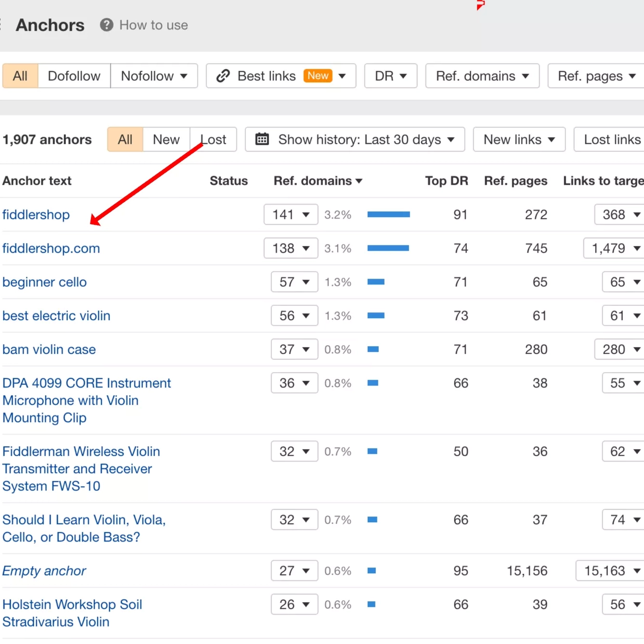Expand the 27 ref. domains dropdown
The width and height of the screenshot is (644, 644).
tap(295, 571)
